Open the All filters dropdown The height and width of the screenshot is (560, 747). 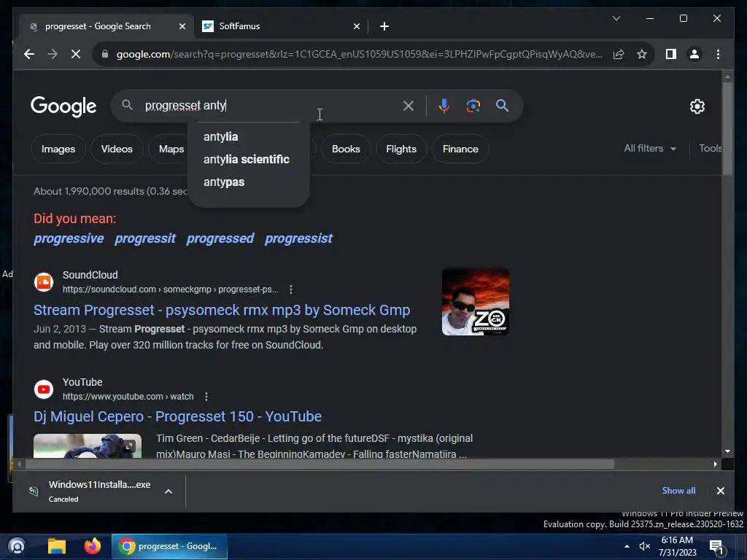pos(650,149)
